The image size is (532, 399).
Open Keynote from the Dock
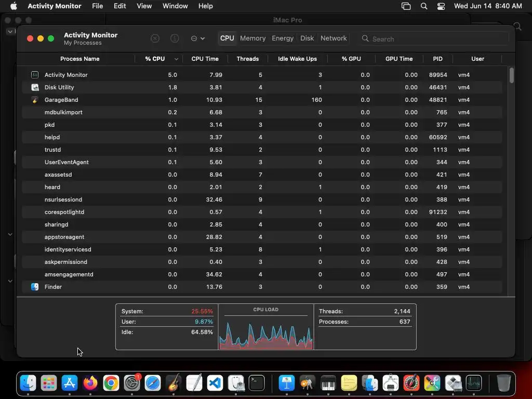[287, 383]
